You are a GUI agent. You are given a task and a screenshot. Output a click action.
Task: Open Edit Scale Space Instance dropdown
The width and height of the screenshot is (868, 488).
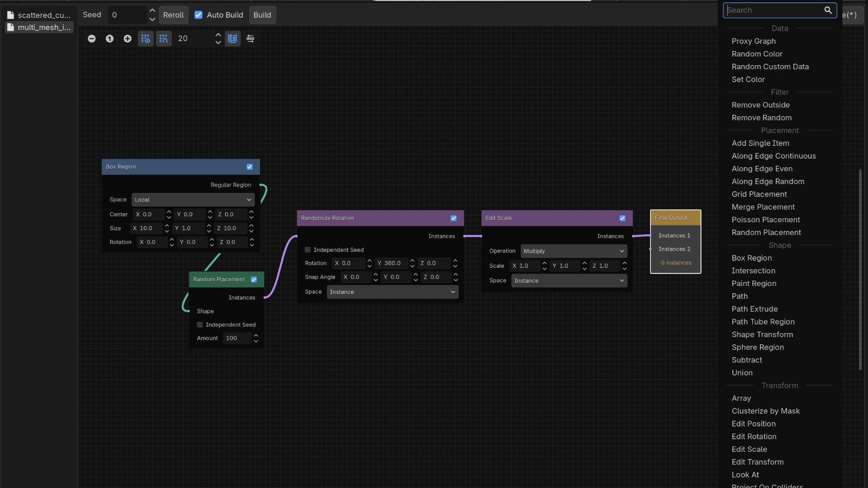[569, 281]
